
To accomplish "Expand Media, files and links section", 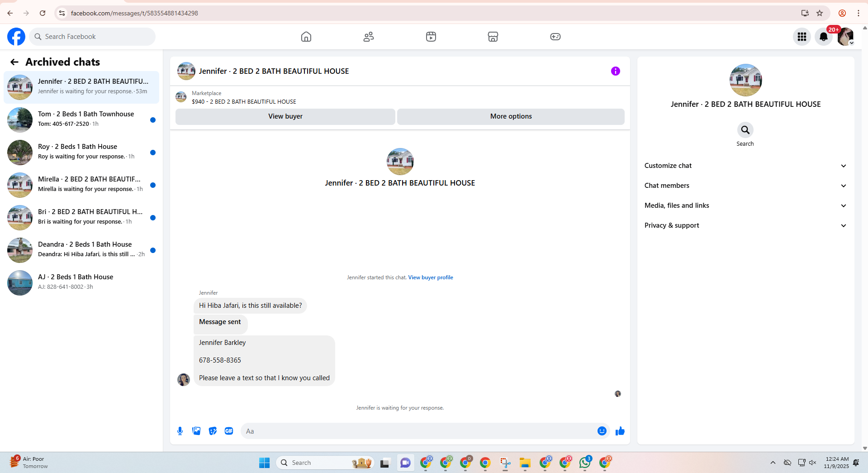I will point(745,205).
